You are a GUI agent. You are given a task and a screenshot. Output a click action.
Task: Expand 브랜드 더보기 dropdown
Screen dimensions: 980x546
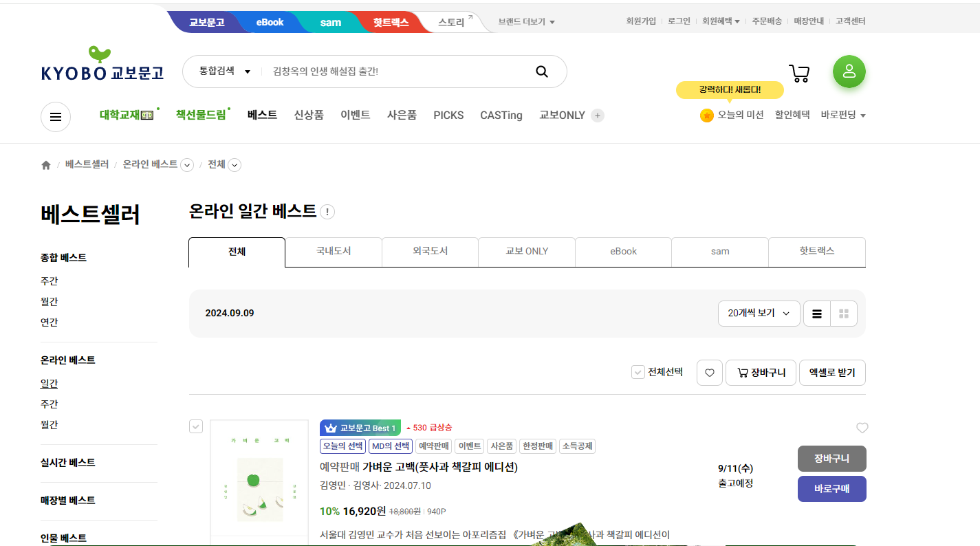tap(527, 21)
